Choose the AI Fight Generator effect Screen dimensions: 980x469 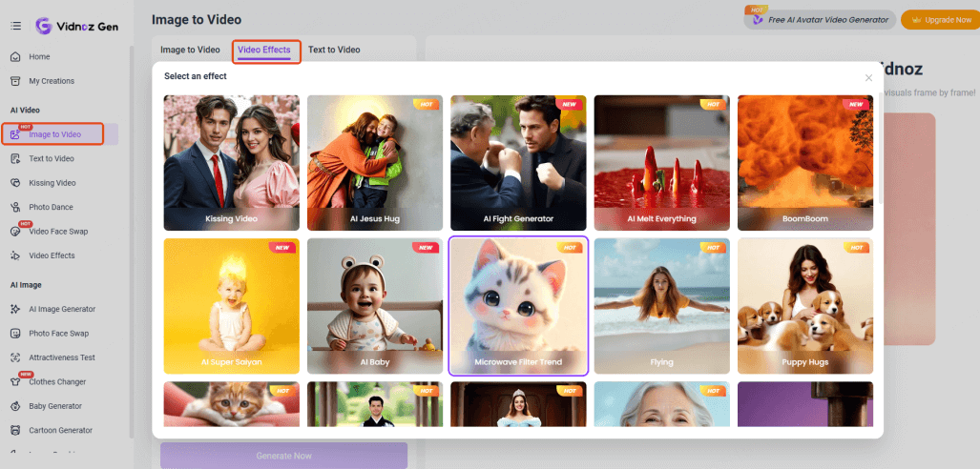tap(518, 163)
